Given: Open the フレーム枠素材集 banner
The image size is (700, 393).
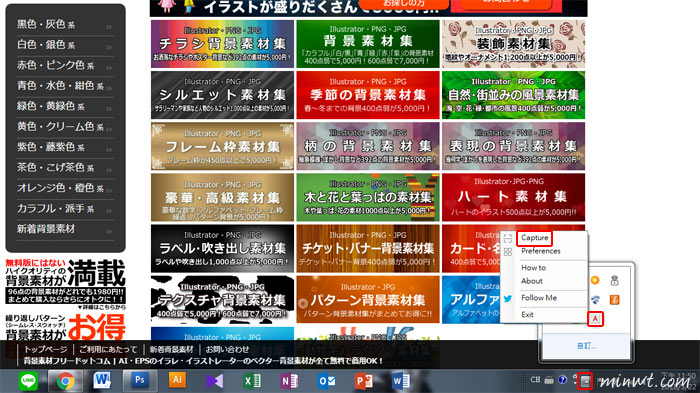Looking at the screenshot, I should coord(222,146).
